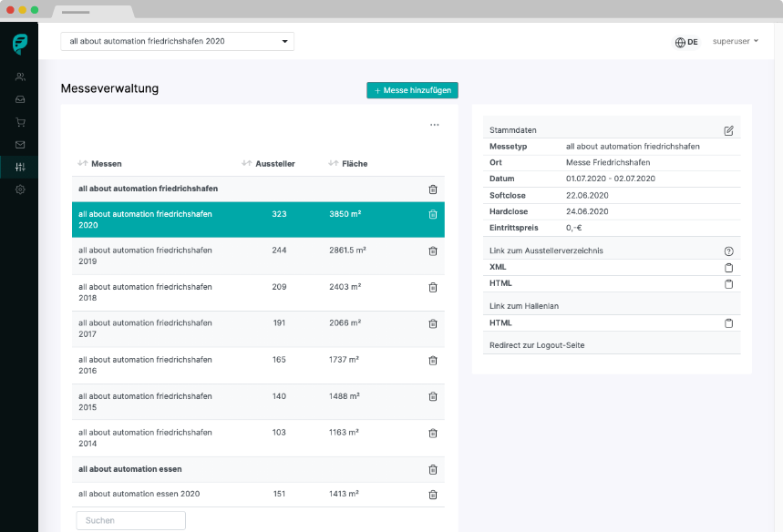Click the Redirect zur Logout-Seite row

(x=612, y=345)
